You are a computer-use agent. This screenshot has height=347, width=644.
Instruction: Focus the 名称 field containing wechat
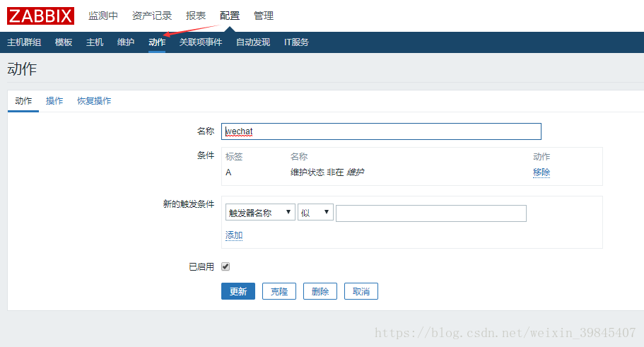[x=381, y=131]
